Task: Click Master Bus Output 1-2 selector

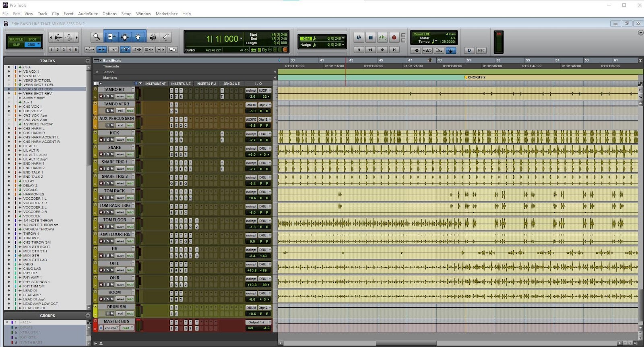Action: pos(257,322)
